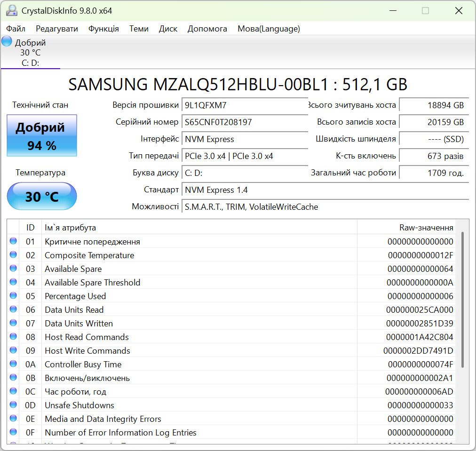
Task: Click power on count value 673 разів
Action: [434, 156]
